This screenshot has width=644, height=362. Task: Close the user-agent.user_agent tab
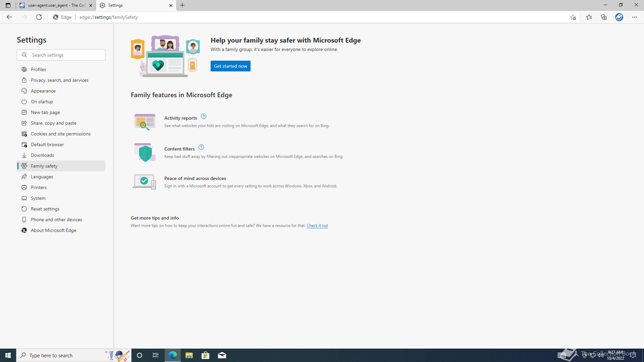(91, 5)
